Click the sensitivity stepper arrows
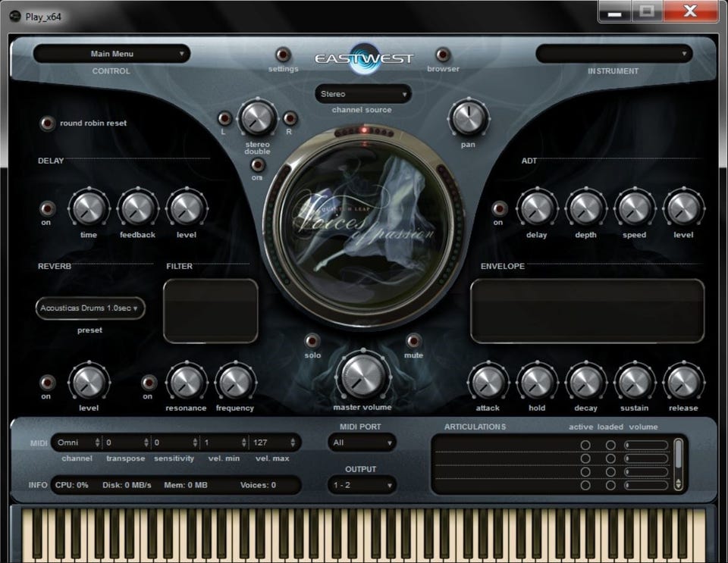 195,443
